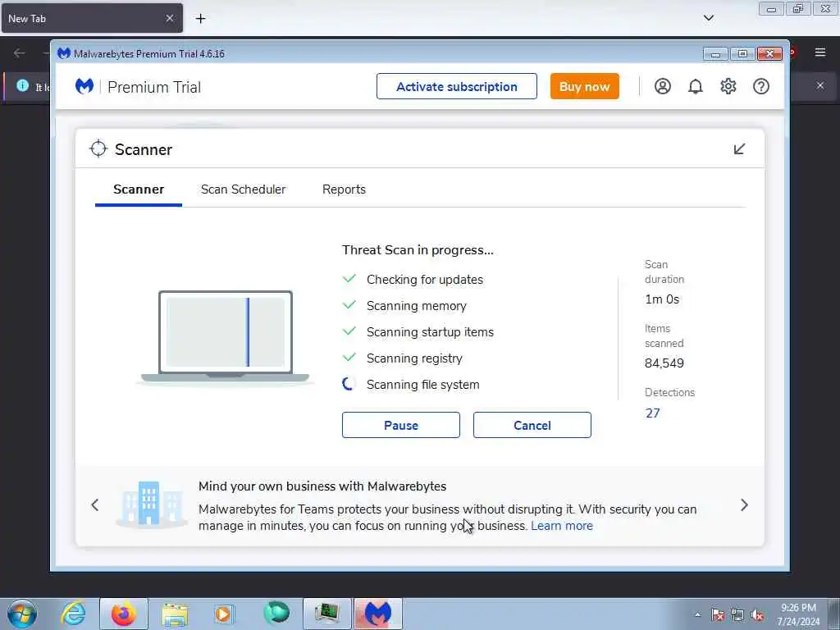Screen dimensions: 840x630
Task: Open the help question mark icon
Action: point(760,86)
